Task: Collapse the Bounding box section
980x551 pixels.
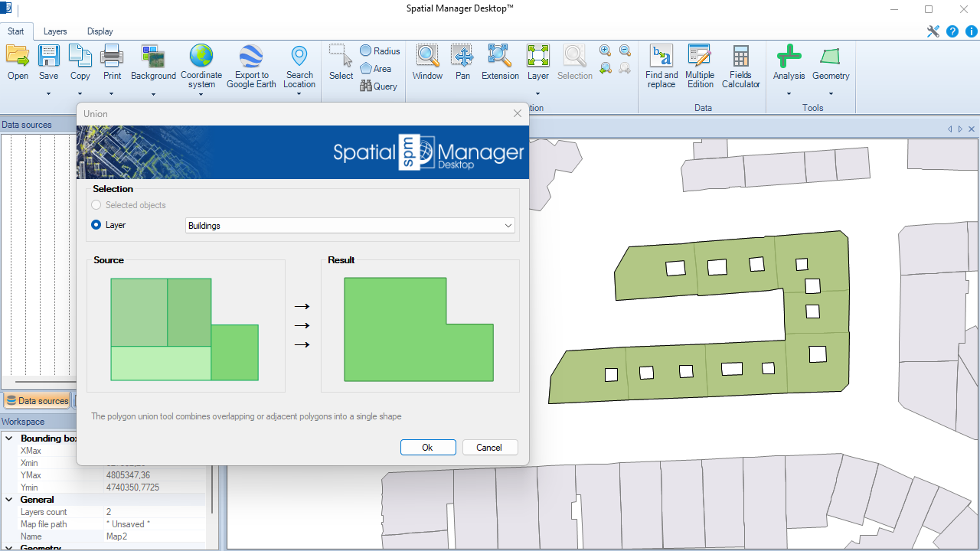Action: click(8, 439)
